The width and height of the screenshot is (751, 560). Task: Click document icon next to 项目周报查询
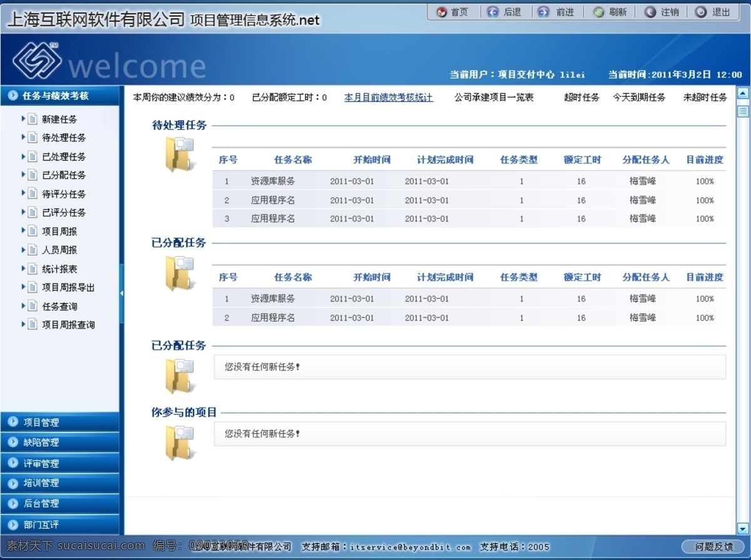pyautogui.click(x=33, y=325)
